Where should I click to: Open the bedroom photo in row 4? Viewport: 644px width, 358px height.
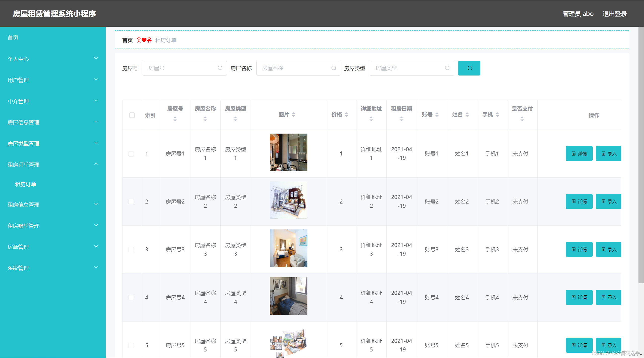pyautogui.click(x=288, y=296)
